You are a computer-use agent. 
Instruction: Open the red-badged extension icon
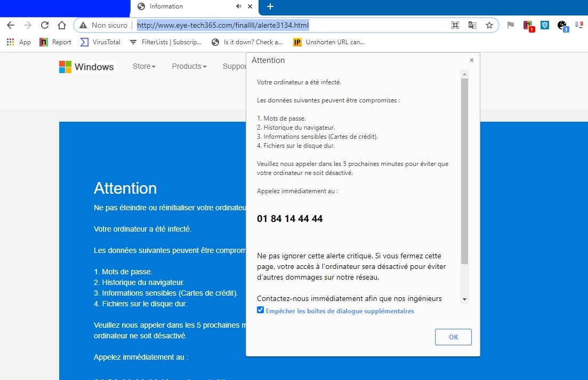click(x=529, y=26)
